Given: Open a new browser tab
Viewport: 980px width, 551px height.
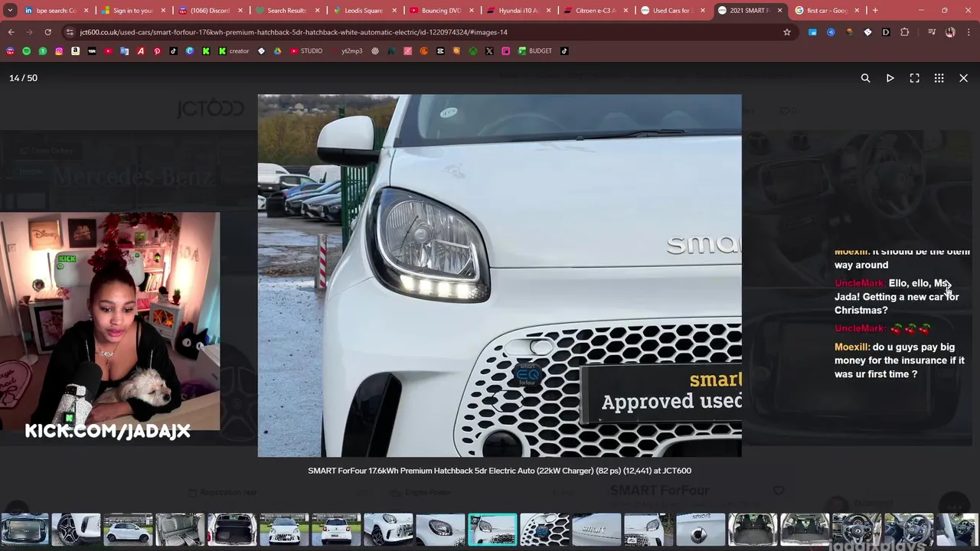Looking at the screenshot, I should (x=875, y=10).
